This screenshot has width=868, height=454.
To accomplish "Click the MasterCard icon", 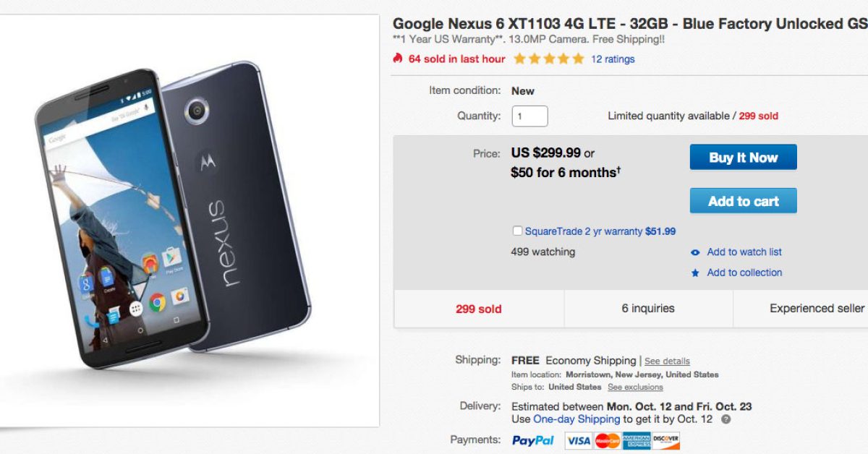I will 608,440.
